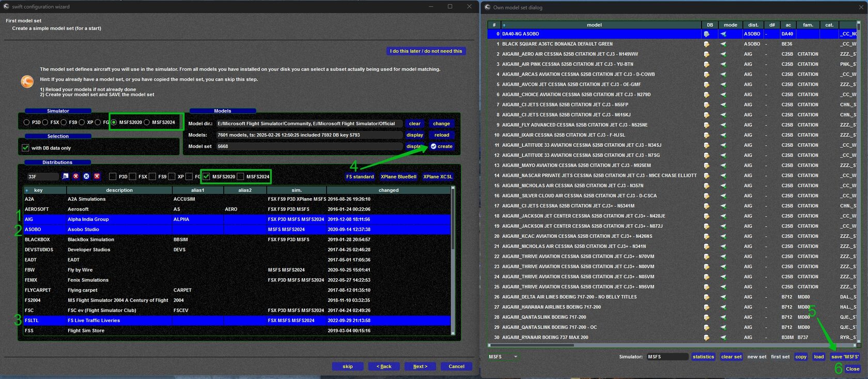Click the Simulator text field showing MSFS
Viewport: 868px width, 379px height.
[x=667, y=357]
